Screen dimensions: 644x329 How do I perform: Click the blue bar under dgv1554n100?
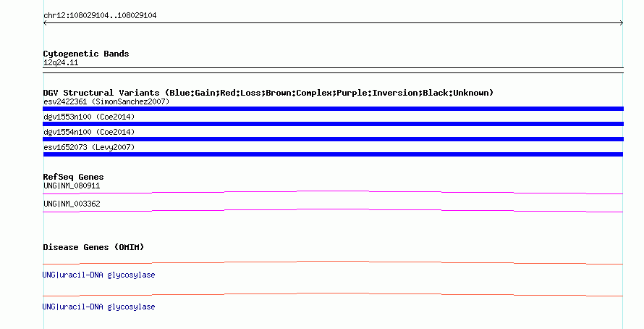click(x=333, y=139)
